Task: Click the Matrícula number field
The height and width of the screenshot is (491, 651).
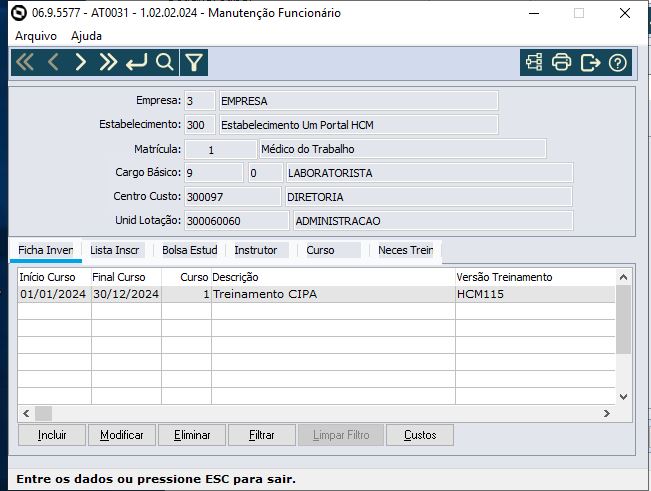Action: (220, 149)
